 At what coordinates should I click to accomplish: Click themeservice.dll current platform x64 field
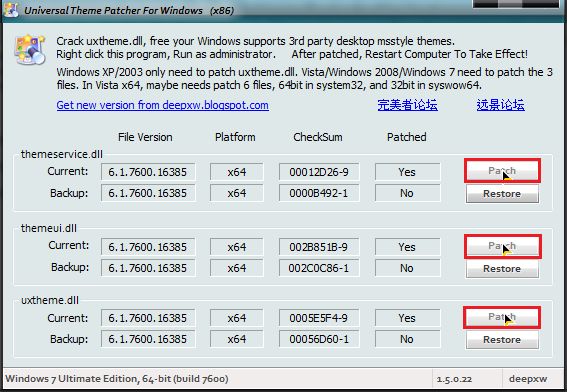[x=236, y=172]
